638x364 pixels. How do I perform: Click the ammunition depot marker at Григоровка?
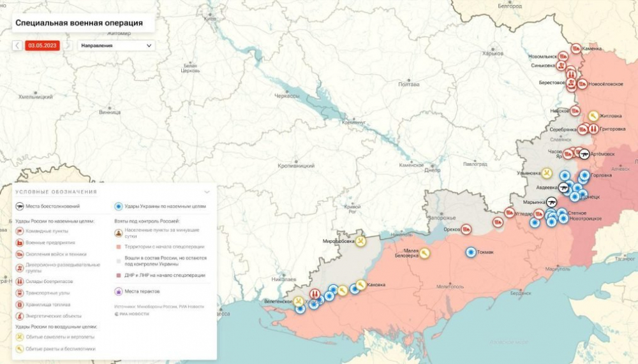pyautogui.click(x=593, y=129)
